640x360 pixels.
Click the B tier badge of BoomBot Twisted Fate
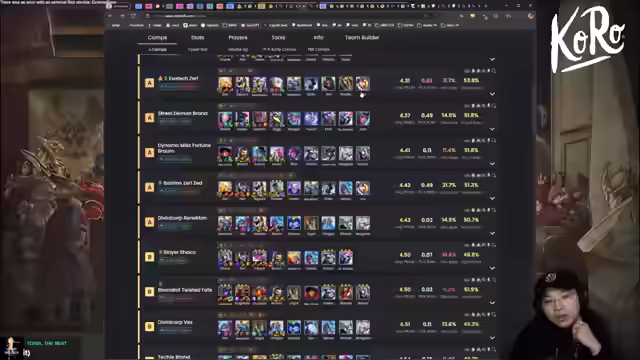point(149,291)
